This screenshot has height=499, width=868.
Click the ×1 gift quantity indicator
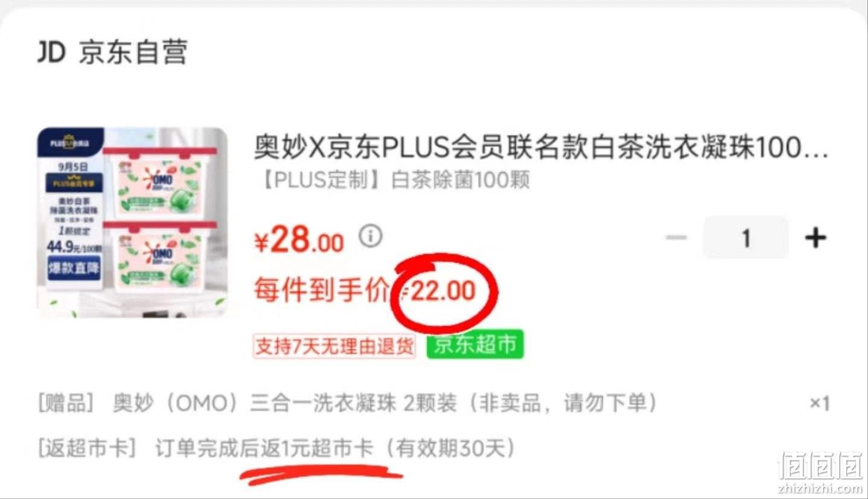[819, 403]
